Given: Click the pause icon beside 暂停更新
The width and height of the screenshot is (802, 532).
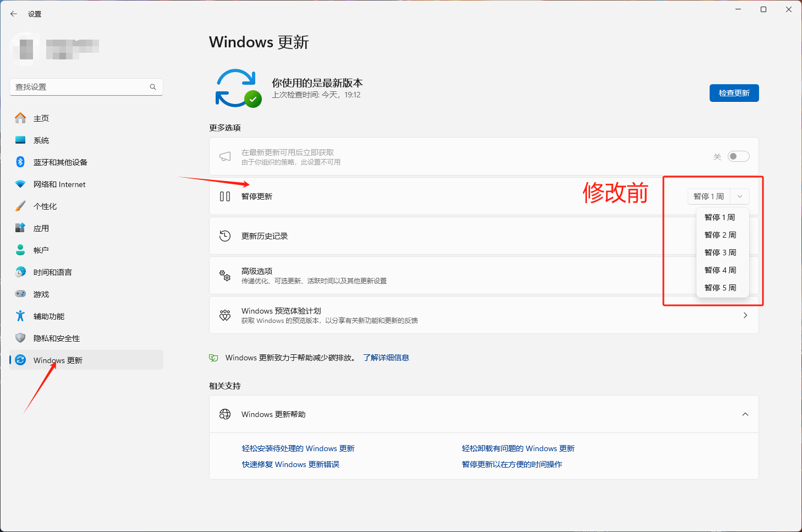Looking at the screenshot, I should coord(225,196).
